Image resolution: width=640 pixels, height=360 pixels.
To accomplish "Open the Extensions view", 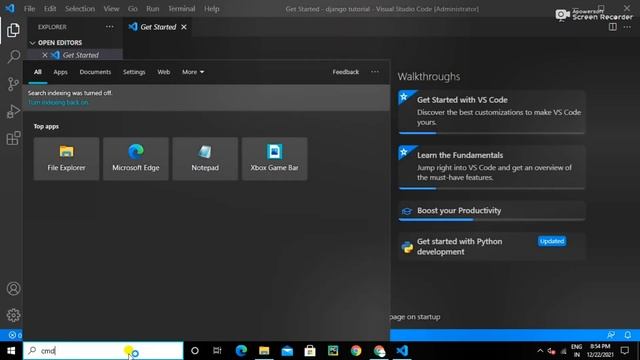I will [13, 138].
